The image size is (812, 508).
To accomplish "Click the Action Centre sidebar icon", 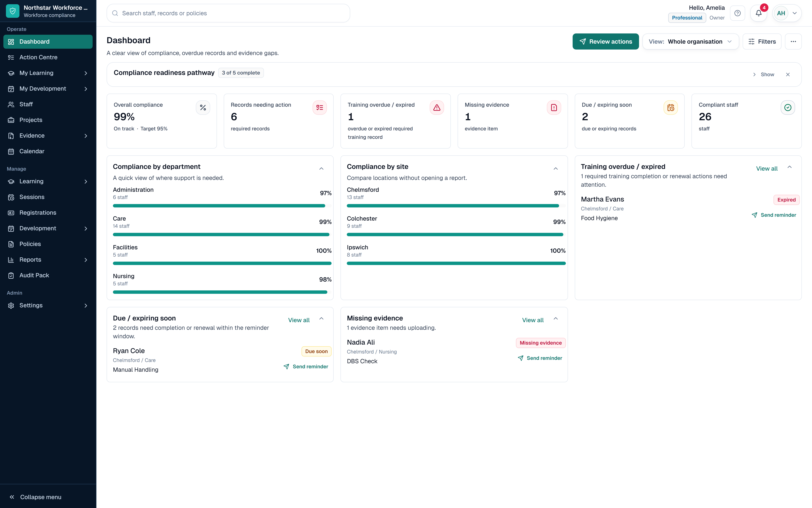I will coord(11,57).
